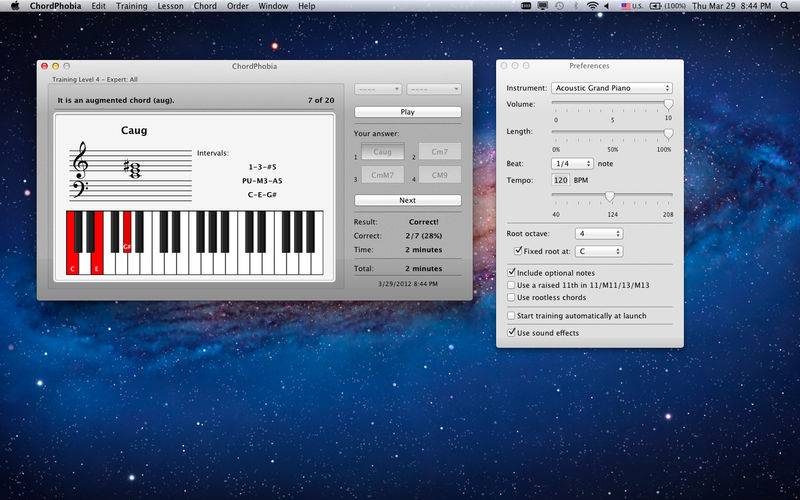This screenshot has width=800, height=500.
Task: Disable Use sound effects
Action: (511, 333)
